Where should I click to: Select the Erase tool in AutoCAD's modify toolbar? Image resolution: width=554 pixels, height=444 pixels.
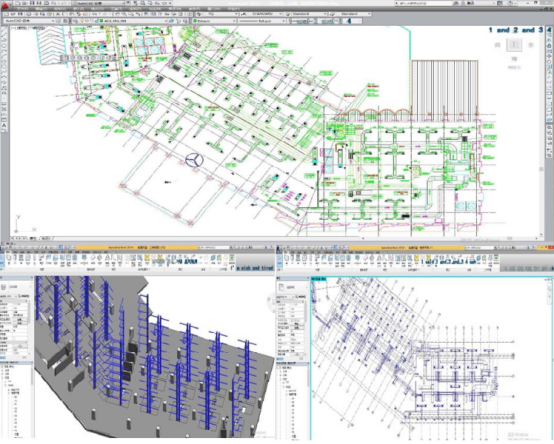pyautogui.click(x=549, y=30)
